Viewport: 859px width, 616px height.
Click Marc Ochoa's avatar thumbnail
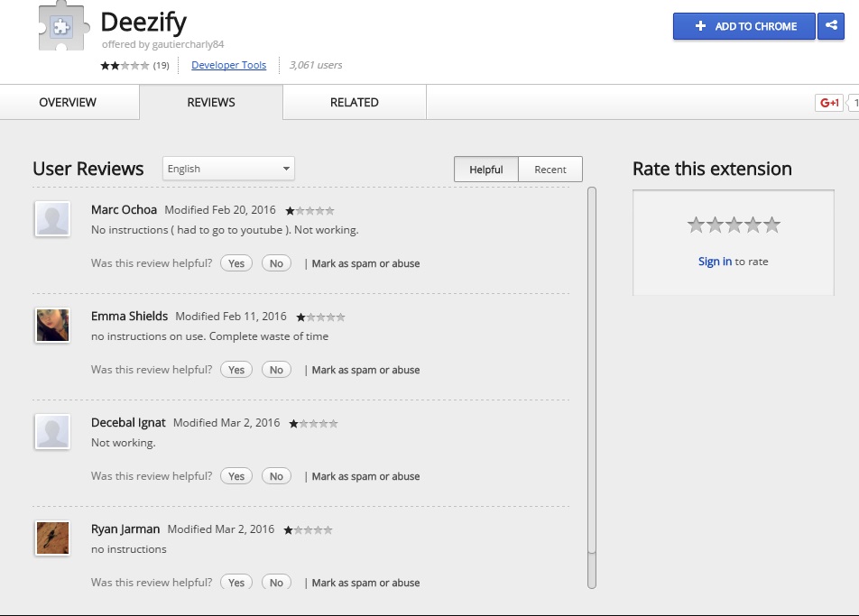(x=52, y=218)
